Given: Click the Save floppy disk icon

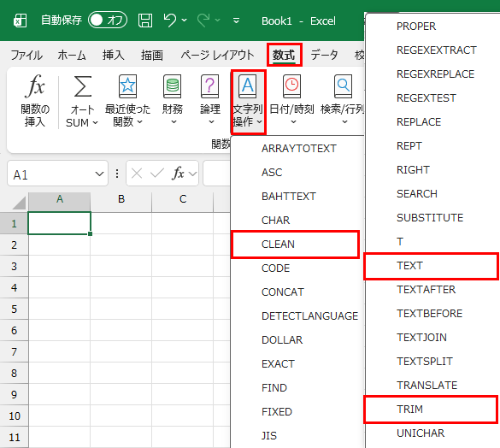Looking at the screenshot, I should click(x=145, y=21).
